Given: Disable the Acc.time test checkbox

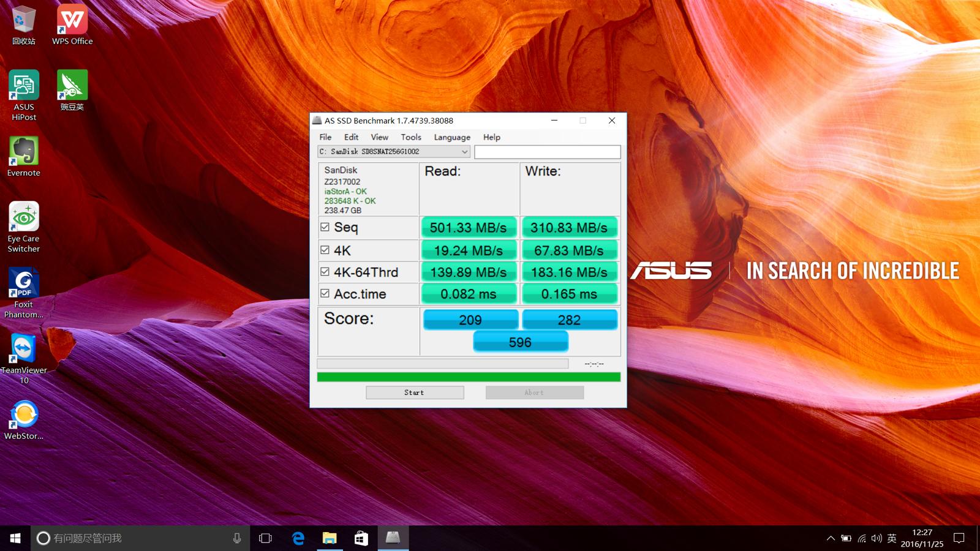Looking at the screenshot, I should click(325, 294).
